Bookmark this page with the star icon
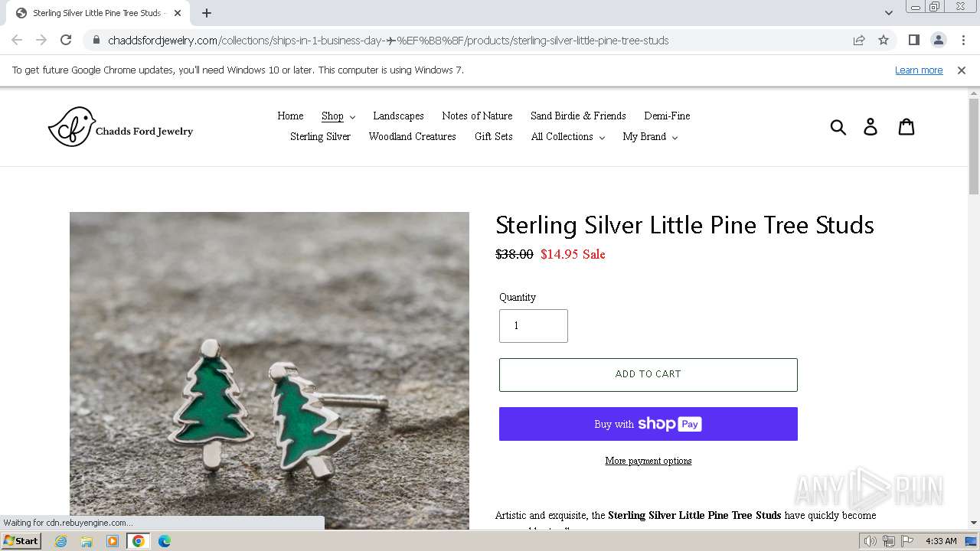This screenshot has width=980, height=551. coord(884,41)
